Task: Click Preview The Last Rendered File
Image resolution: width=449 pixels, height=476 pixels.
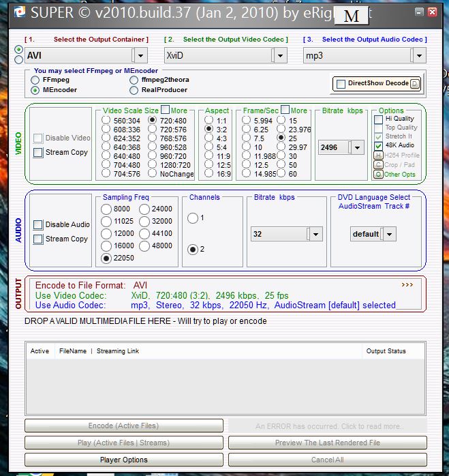Action: pos(327,443)
